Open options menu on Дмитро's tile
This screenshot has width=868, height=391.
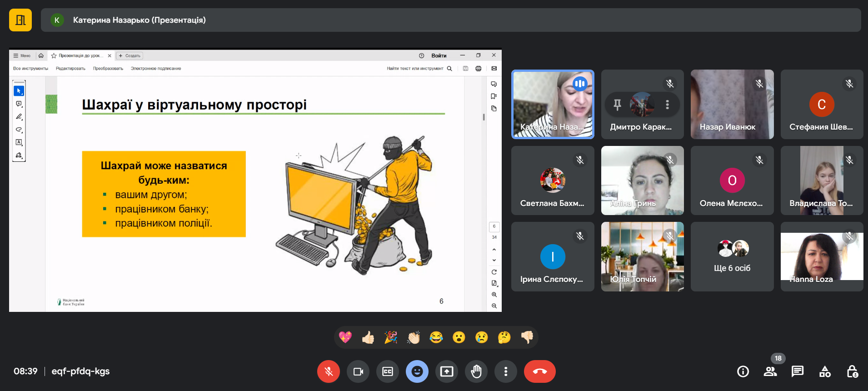(x=667, y=105)
